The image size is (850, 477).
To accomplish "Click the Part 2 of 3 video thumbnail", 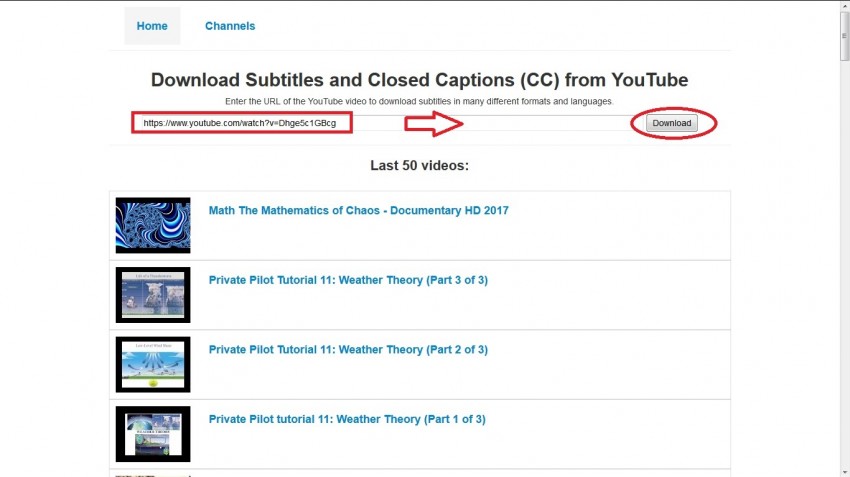I will click(153, 364).
